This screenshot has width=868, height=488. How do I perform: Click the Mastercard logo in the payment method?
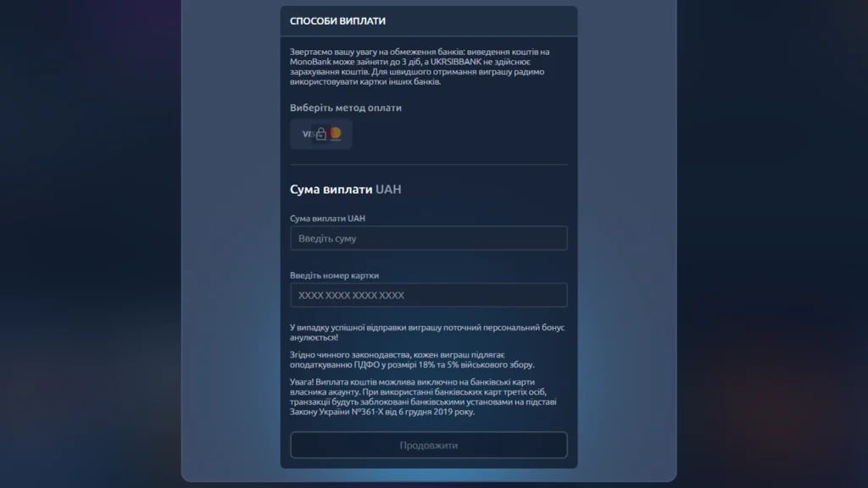(336, 133)
